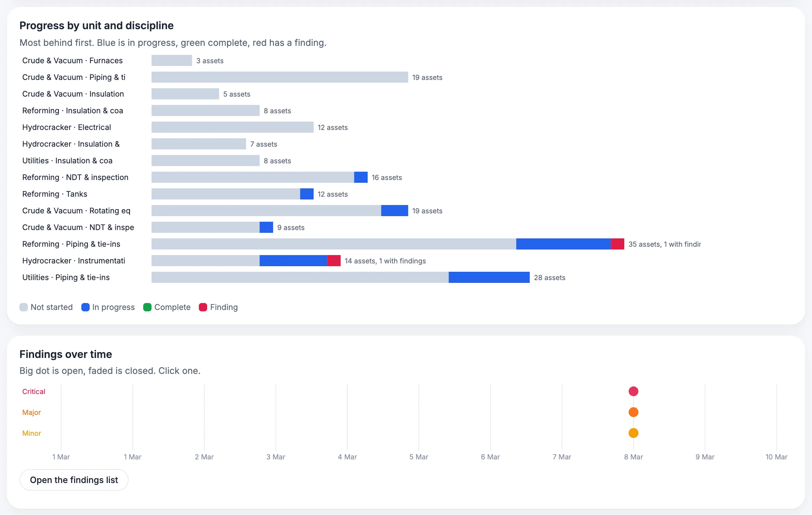Screen dimensions: 812x515
Task: Click blue segment of Utilities Piping bar
Action: coord(489,277)
